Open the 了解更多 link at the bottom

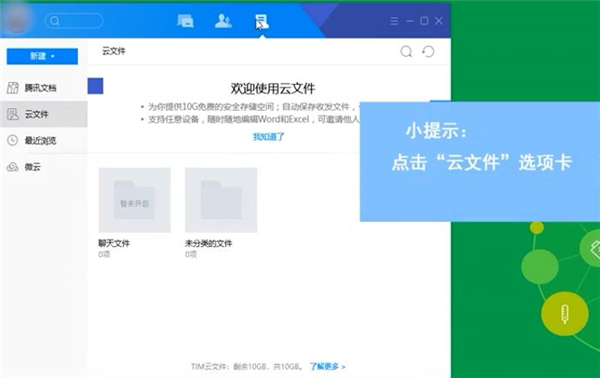coord(327,367)
